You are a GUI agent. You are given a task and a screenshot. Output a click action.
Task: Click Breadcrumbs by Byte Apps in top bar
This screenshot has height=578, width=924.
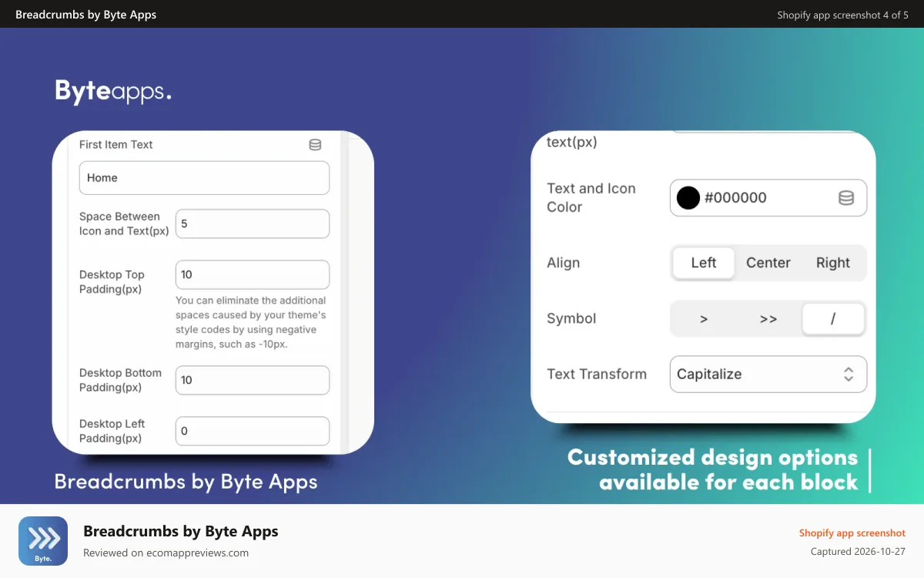point(86,15)
